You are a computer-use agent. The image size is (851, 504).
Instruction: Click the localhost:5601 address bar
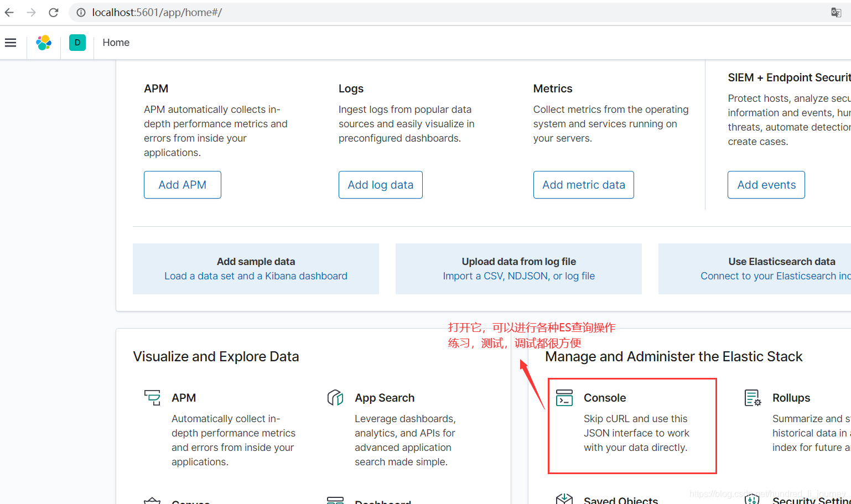tap(157, 12)
